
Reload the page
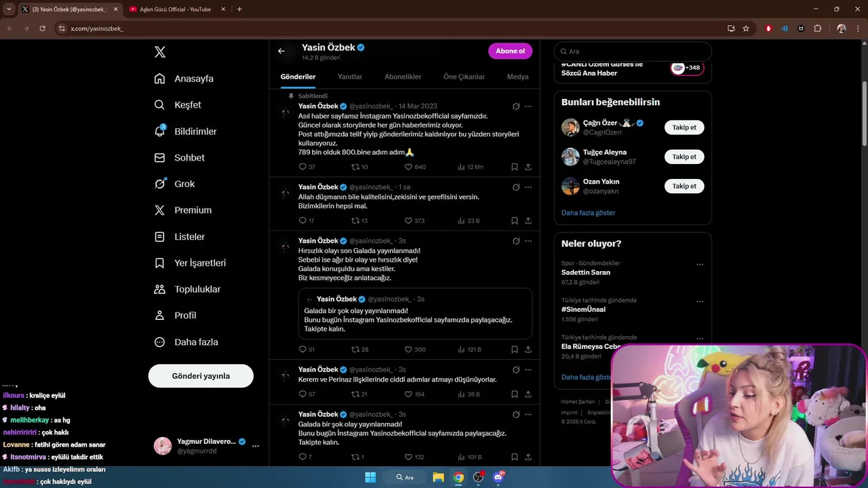coord(42,28)
